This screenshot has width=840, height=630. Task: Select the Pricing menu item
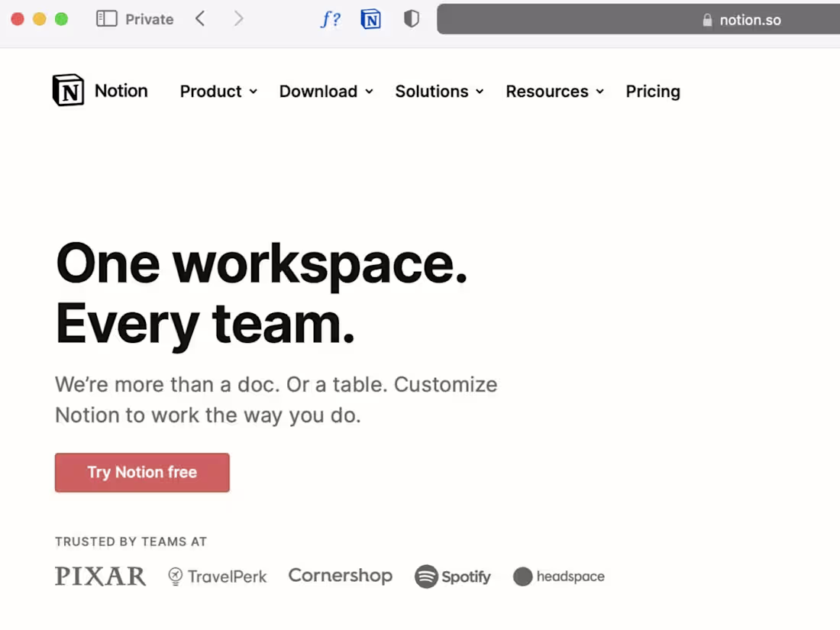[x=653, y=91]
